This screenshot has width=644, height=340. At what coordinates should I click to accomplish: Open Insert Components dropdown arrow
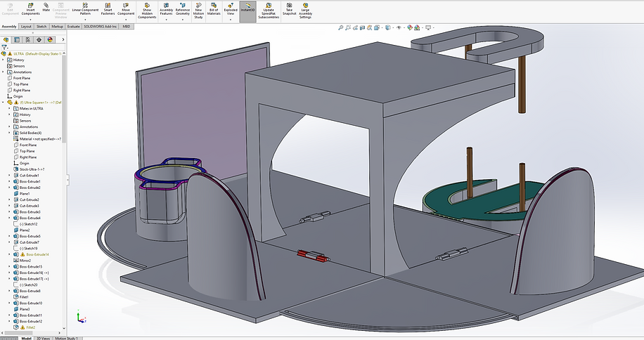point(30,19)
